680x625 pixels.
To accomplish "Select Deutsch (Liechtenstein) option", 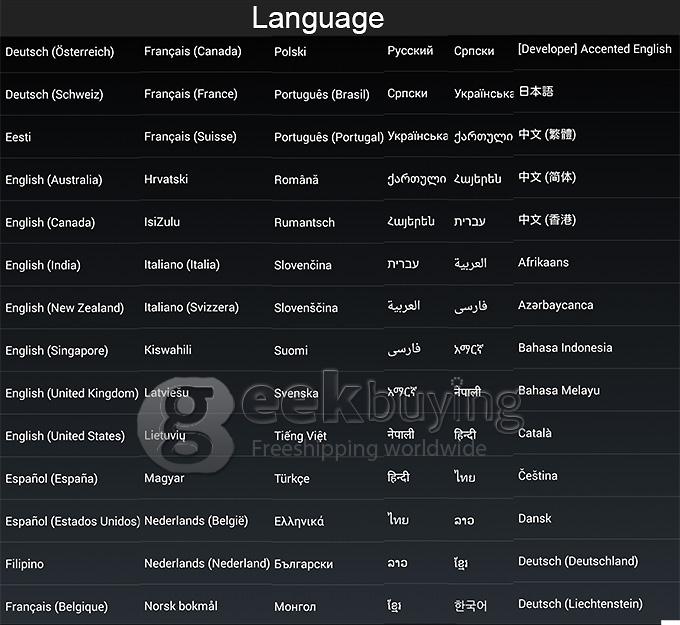I will tap(580, 604).
